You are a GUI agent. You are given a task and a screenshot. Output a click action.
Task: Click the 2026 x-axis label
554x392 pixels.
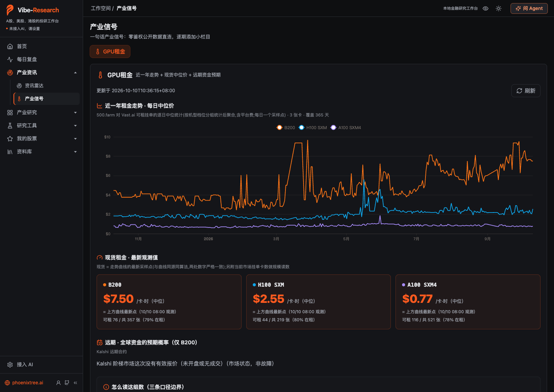(x=208, y=239)
